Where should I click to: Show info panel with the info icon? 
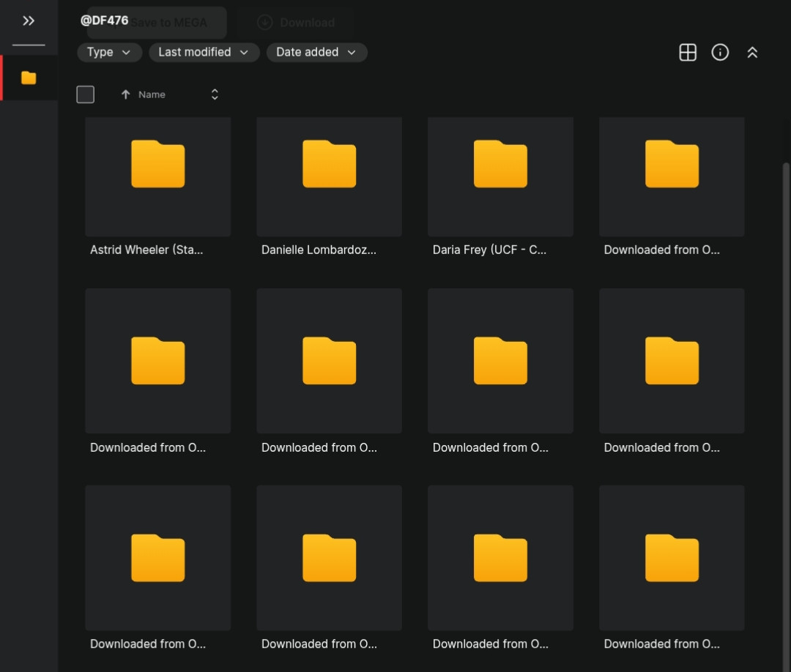point(720,52)
